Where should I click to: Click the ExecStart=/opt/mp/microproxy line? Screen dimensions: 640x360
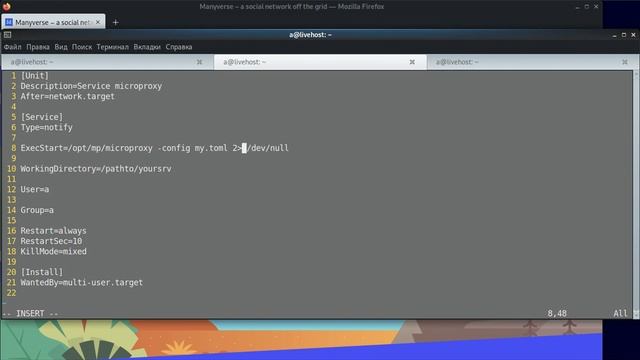coord(154,148)
